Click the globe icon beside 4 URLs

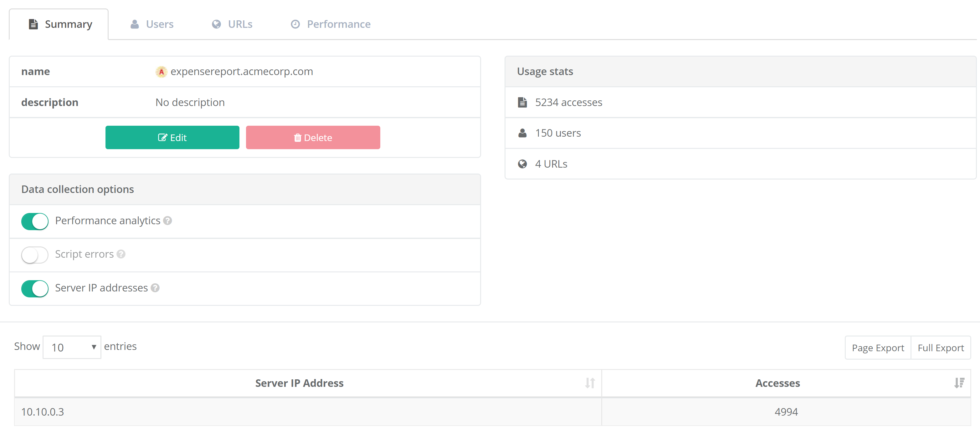[522, 164]
